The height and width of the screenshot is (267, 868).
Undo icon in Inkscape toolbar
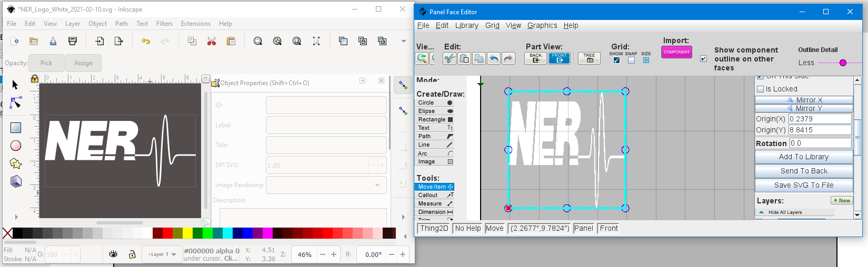click(146, 42)
